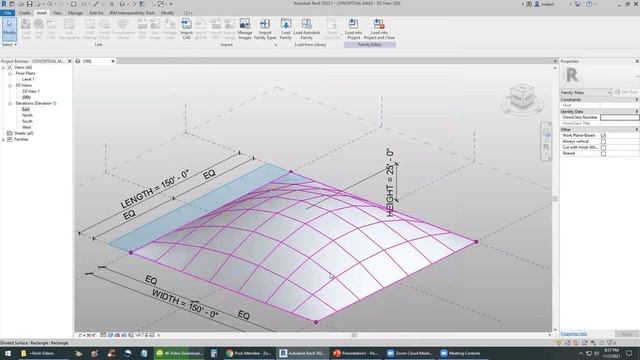Expand Families tree node
The height and width of the screenshot is (360, 640).
(4, 140)
